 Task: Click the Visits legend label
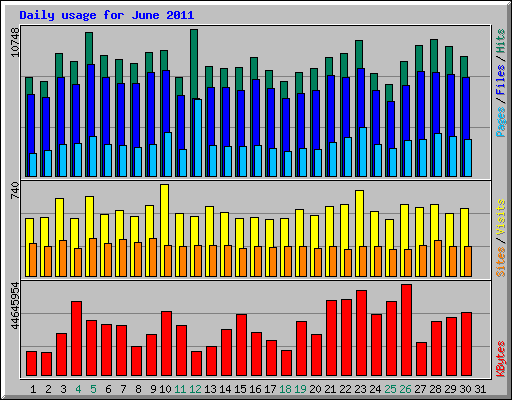tap(501, 218)
